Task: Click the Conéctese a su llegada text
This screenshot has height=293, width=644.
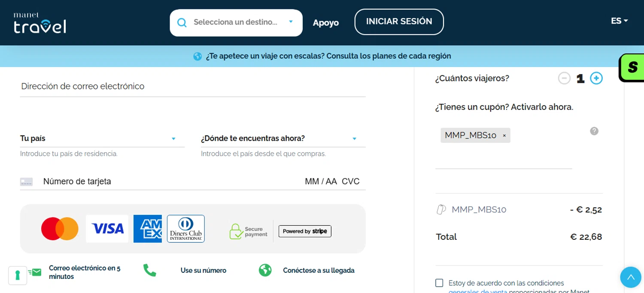Action: (x=319, y=271)
